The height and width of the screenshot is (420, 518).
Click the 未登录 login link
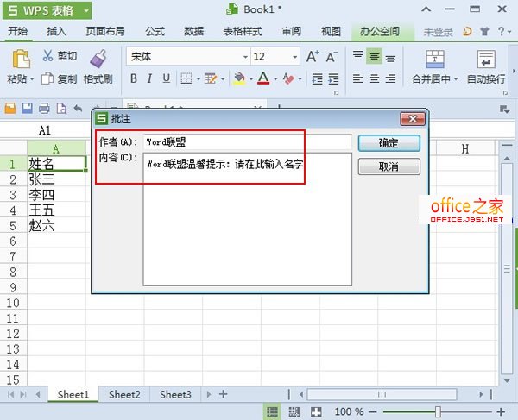tap(438, 32)
